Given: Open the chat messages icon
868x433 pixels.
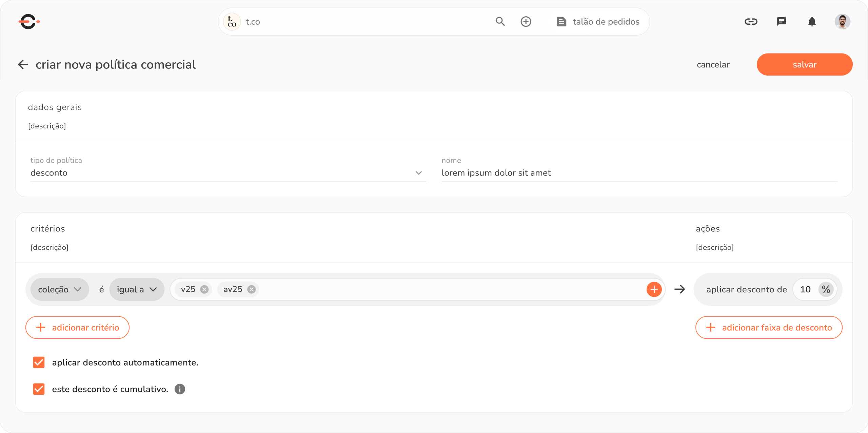Looking at the screenshot, I should [781, 22].
